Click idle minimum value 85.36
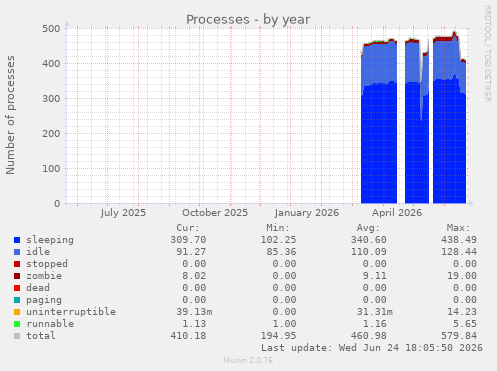 point(281,252)
